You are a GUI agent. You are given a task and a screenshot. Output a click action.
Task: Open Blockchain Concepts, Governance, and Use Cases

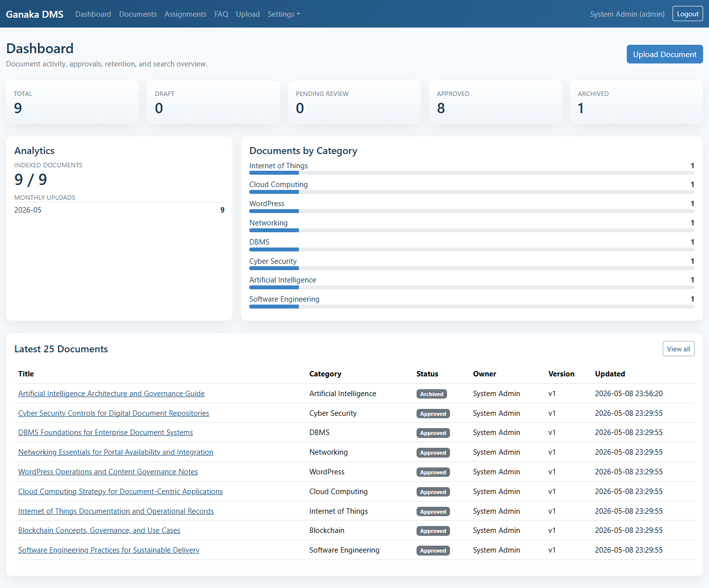[x=99, y=530]
